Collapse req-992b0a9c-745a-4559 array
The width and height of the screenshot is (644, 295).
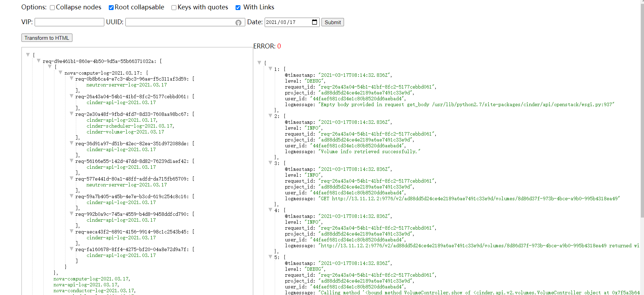pyautogui.click(x=72, y=213)
